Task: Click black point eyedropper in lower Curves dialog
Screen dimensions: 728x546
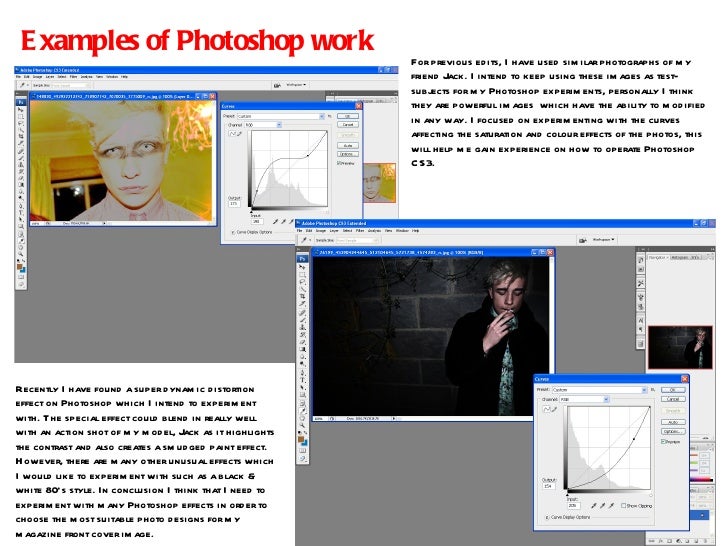Action: pyautogui.click(x=594, y=505)
